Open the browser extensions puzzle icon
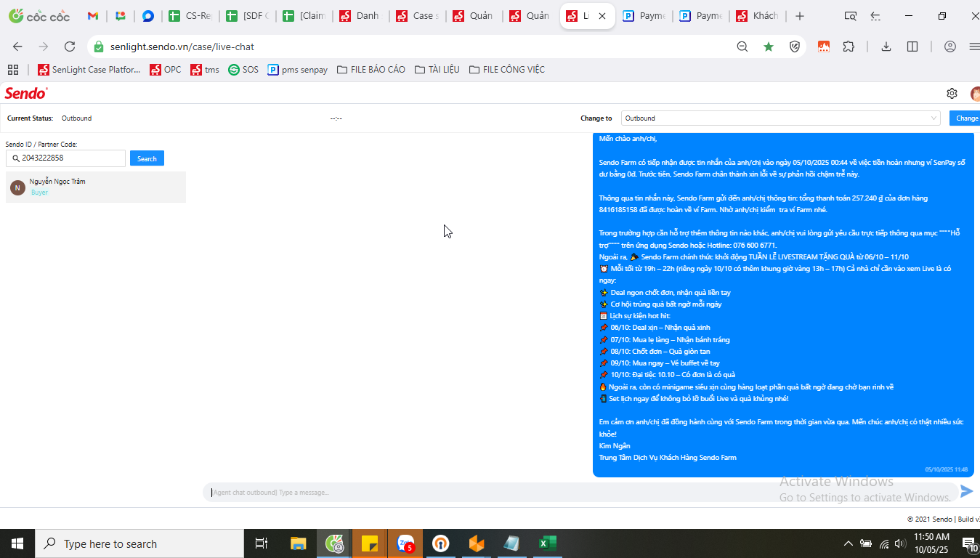This screenshot has height=558, width=980. coord(849,46)
